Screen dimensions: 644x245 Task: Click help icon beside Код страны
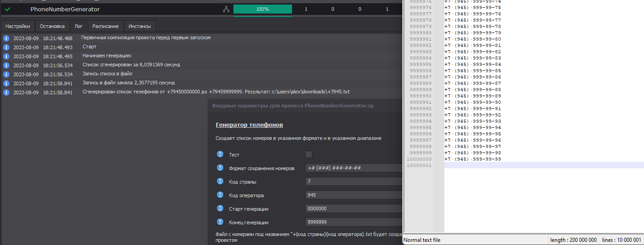(x=220, y=181)
